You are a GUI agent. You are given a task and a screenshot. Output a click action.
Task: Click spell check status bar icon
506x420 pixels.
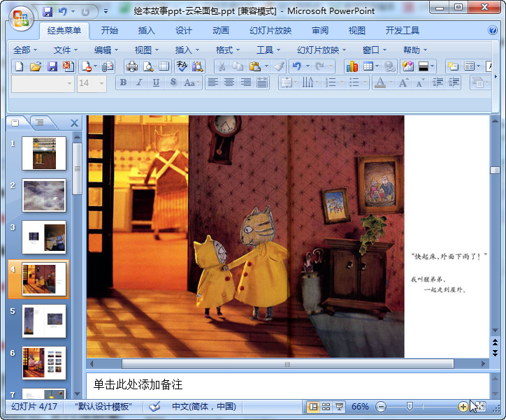(x=154, y=407)
